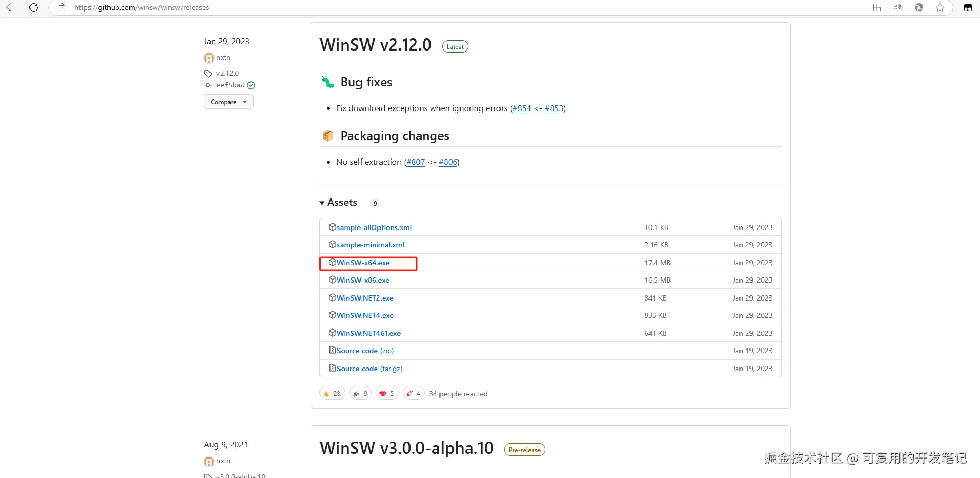Screen dimensions: 980x478
Task: Reload the page with the refresh icon
Action: click(x=34, y=7)
